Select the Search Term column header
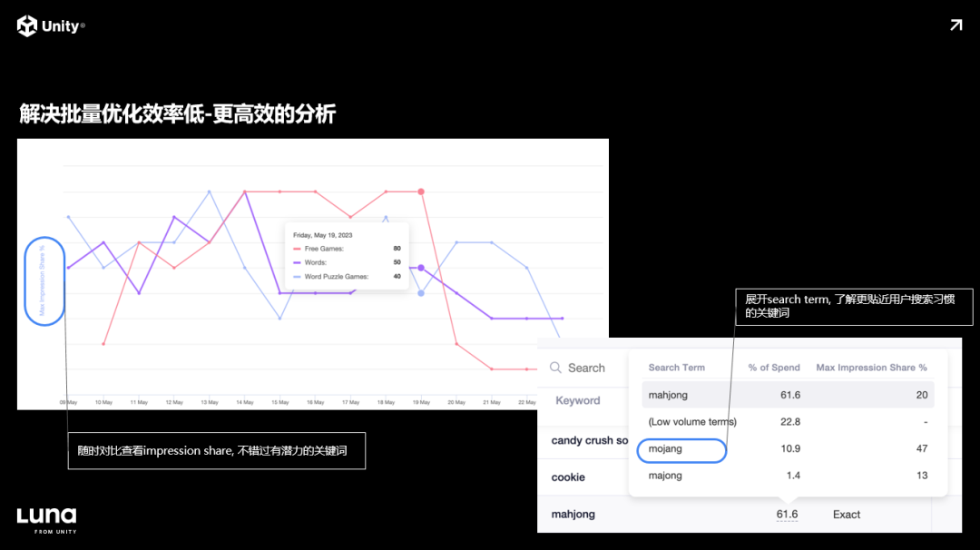 coord(676,368)
